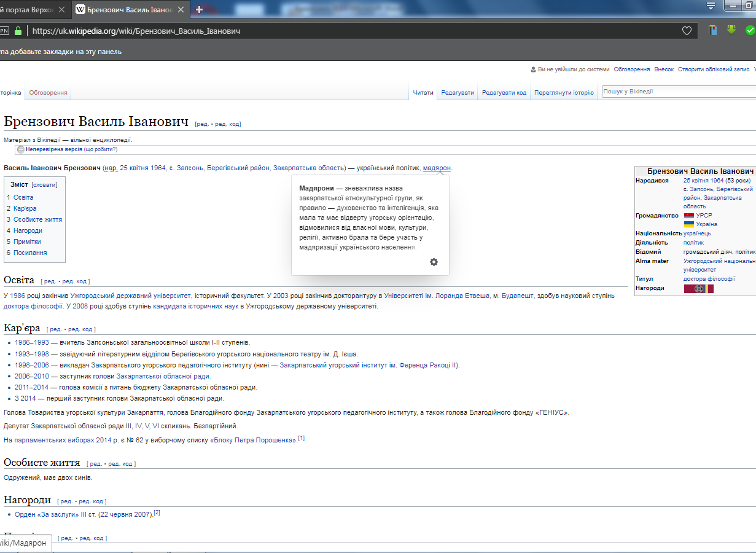
Task: Click the heart bookmark icon in address bar
Action: [x=687, y=31]
